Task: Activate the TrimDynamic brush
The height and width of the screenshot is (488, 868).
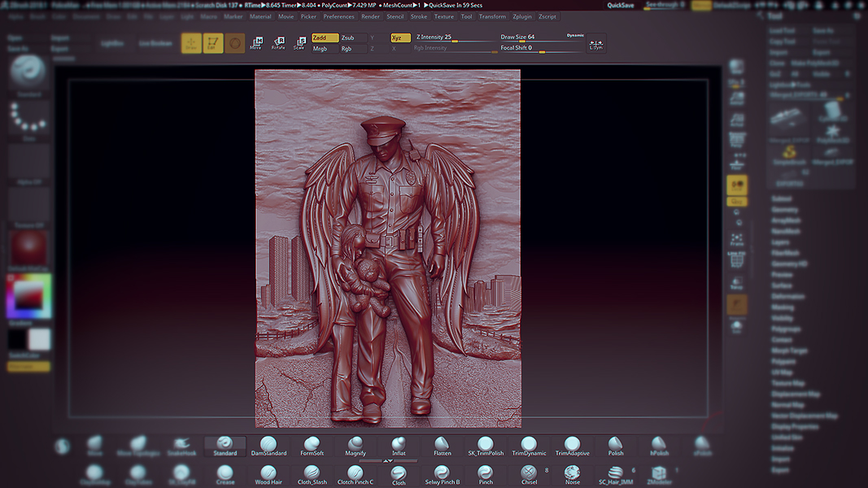Action: coord(529,446)
